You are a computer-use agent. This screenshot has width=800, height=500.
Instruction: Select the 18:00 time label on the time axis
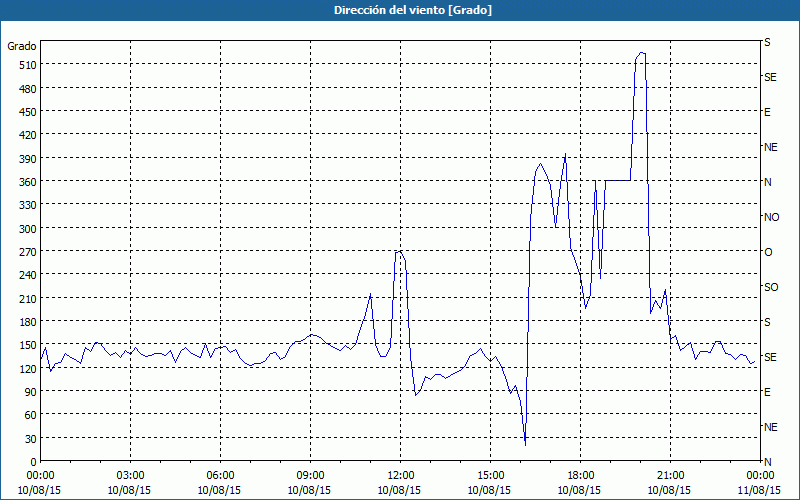coord(581,476)
